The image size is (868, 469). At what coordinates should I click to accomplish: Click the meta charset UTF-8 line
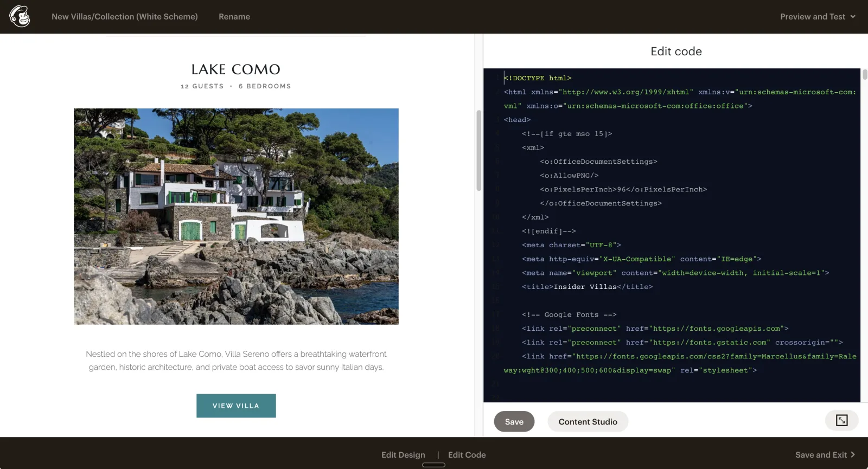point(571,245)
